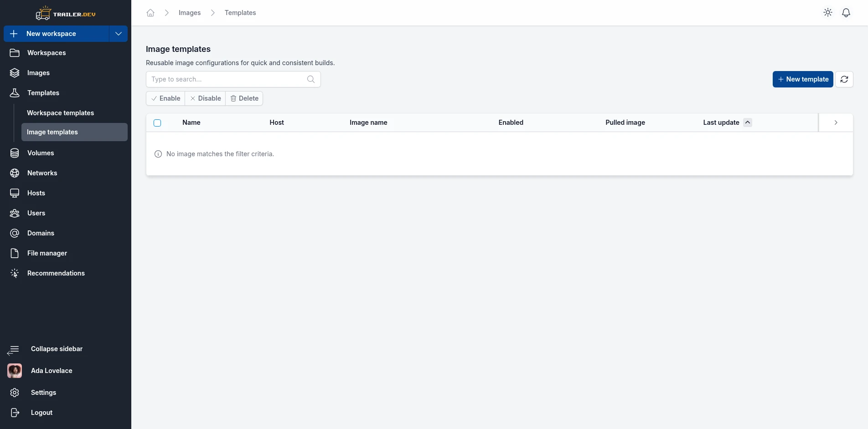Click the Logout icon

click(x=15, y=413)
